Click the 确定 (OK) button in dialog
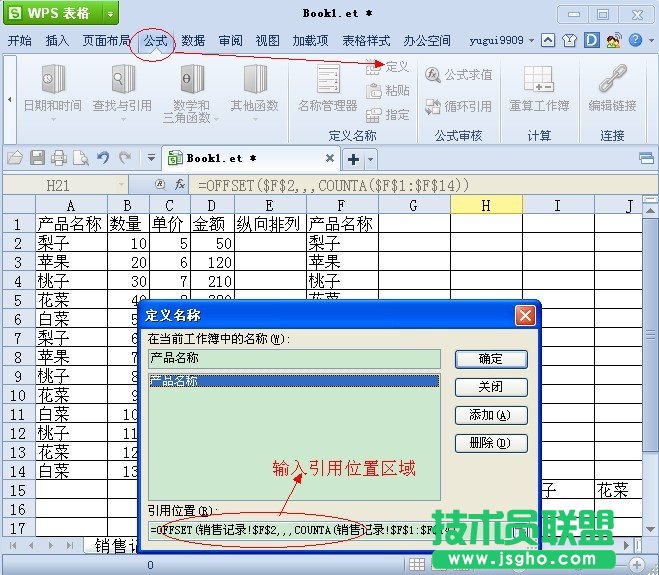The height and width of the screenshot is (575, 659). [x=491, y=359]
